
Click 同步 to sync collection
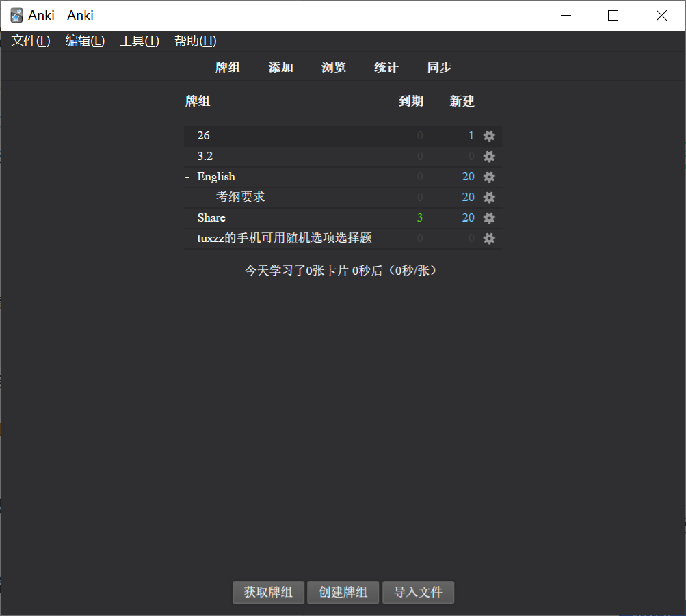(x=439, y=67)
